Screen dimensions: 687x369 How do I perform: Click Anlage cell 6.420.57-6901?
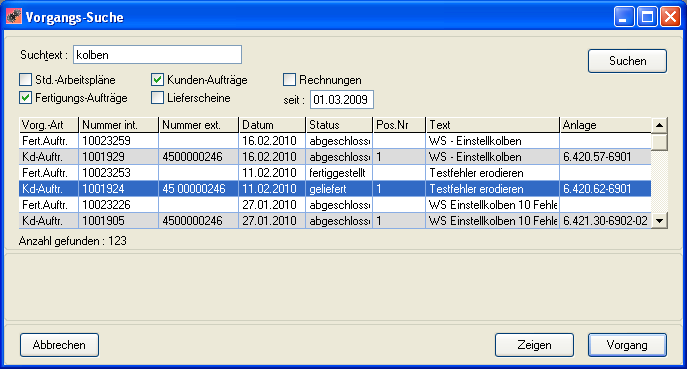point(605,157)
